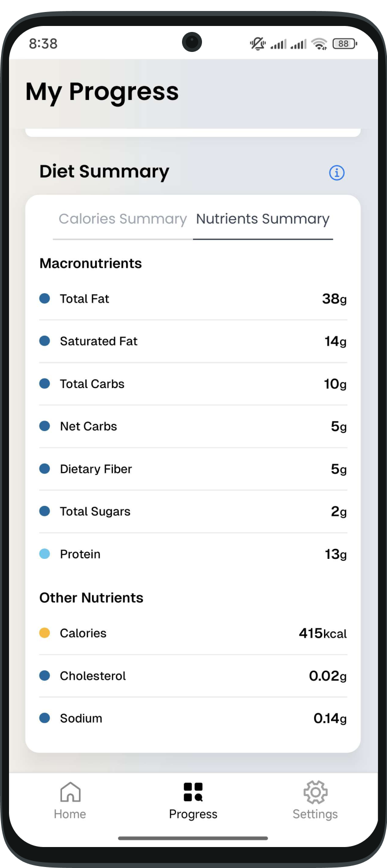Open the Home tab icon

(70, 792)
